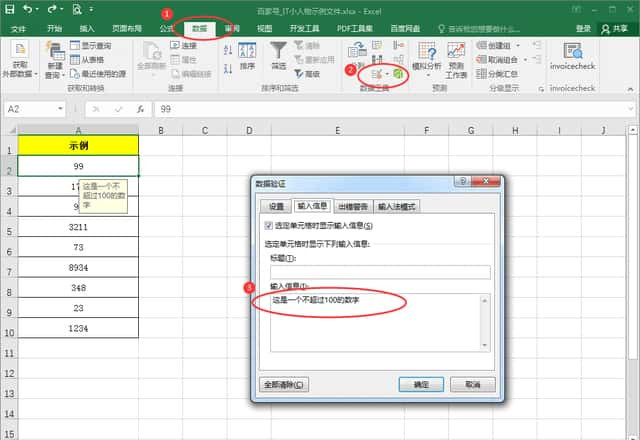Open the Undo history dropdown arrow
640x440 pixels.
[37, 9]
